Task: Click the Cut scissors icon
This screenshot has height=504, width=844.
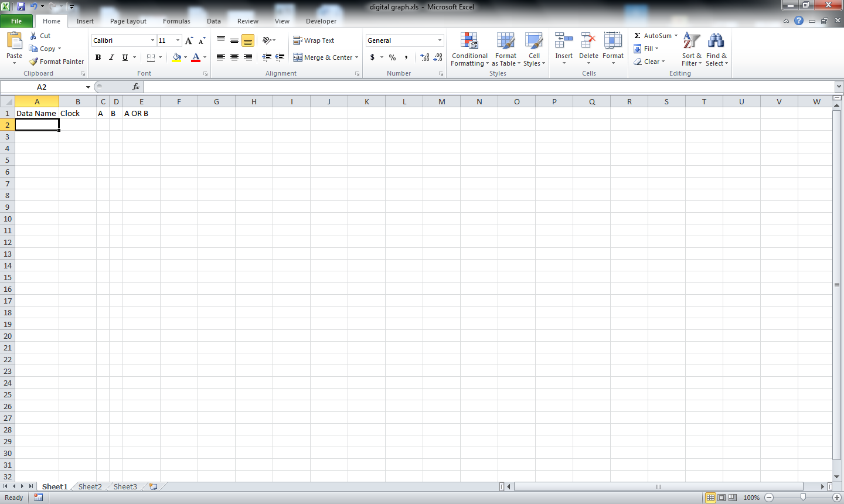Action: click(33, 36)
